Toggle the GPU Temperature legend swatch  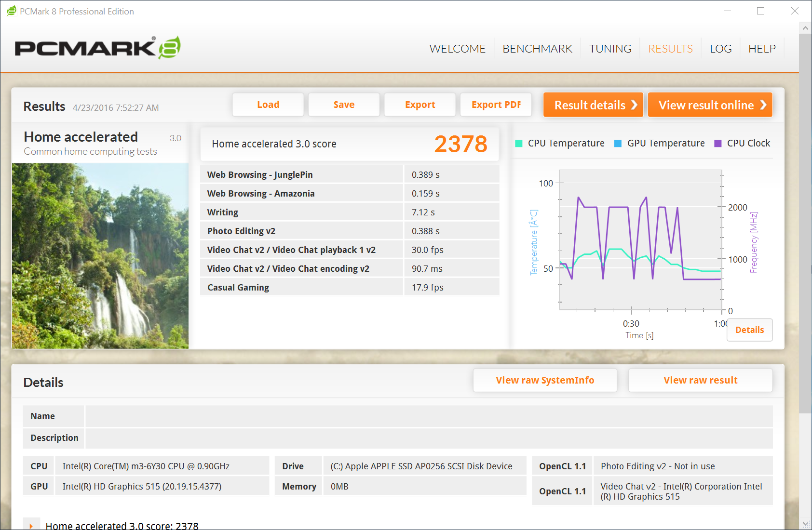coord(618,143)
